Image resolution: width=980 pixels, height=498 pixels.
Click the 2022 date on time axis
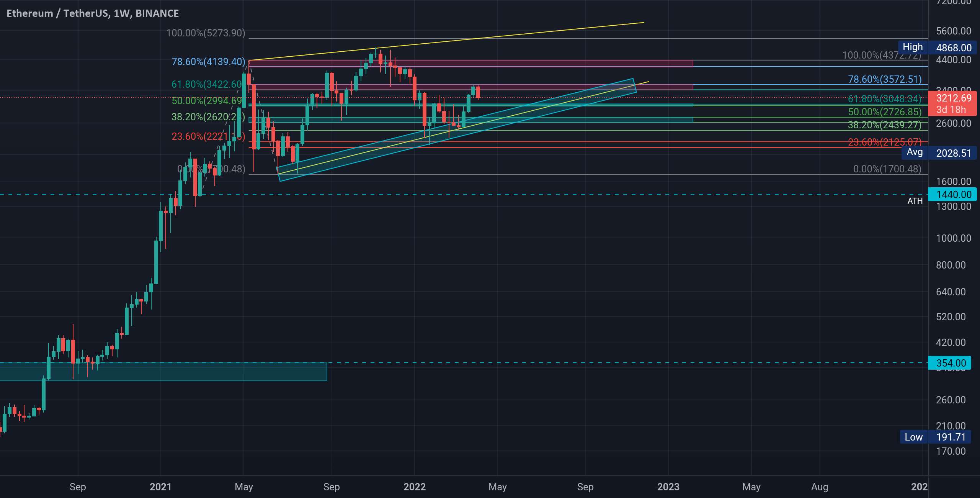click(x=415, y=487)
